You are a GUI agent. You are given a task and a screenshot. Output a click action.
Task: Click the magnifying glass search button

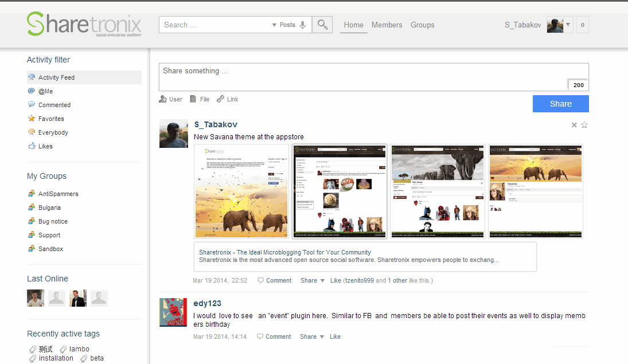pyautogui.click(x=322, y=25)
